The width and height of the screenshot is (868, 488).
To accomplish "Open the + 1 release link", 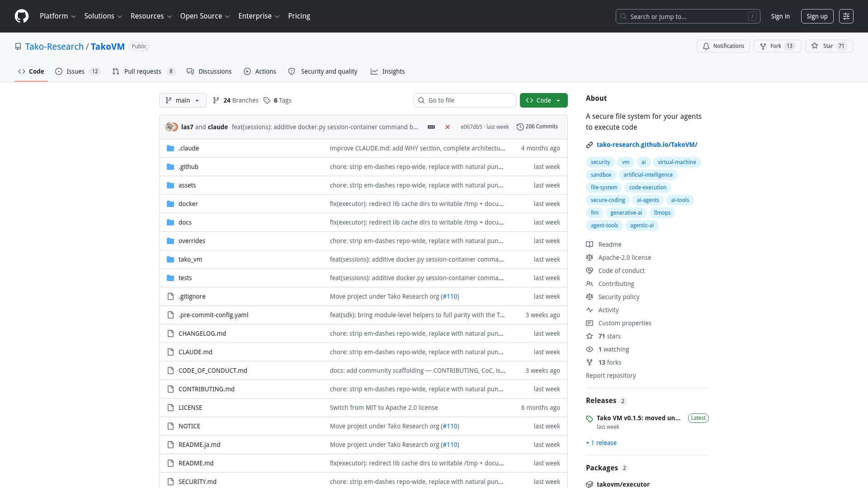I will point(601,443).
